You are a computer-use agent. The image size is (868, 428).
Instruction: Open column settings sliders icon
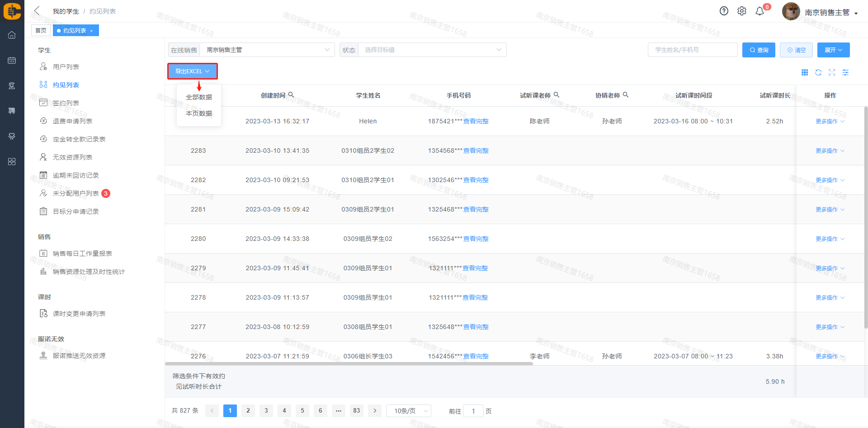coord(845,72)
